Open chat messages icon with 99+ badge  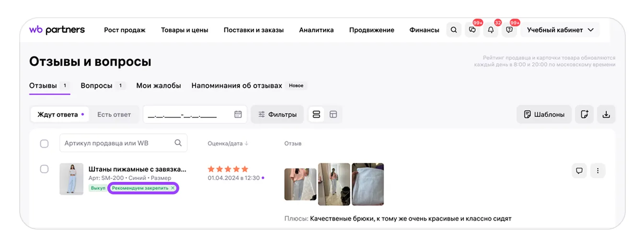(x=472, y=30)
